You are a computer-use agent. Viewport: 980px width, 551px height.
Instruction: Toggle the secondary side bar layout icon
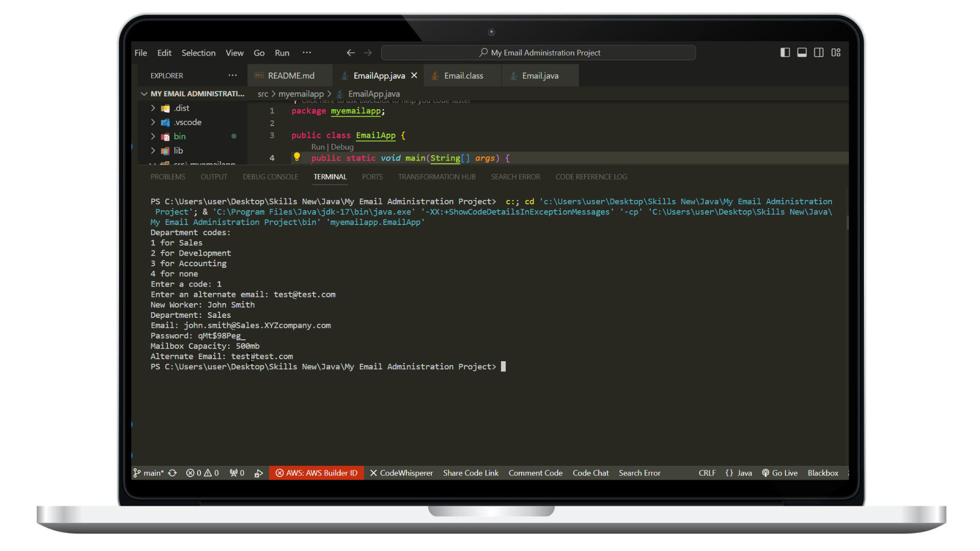click(819, 53)
